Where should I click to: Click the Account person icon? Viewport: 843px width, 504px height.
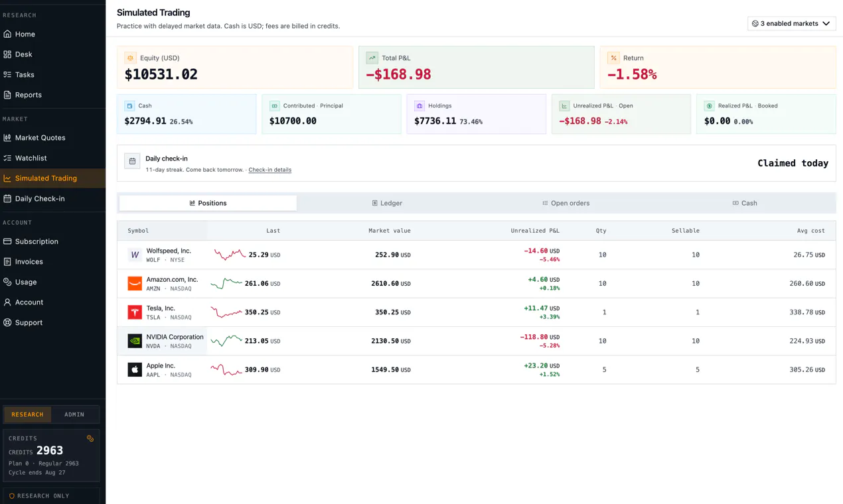pos(7,302)
